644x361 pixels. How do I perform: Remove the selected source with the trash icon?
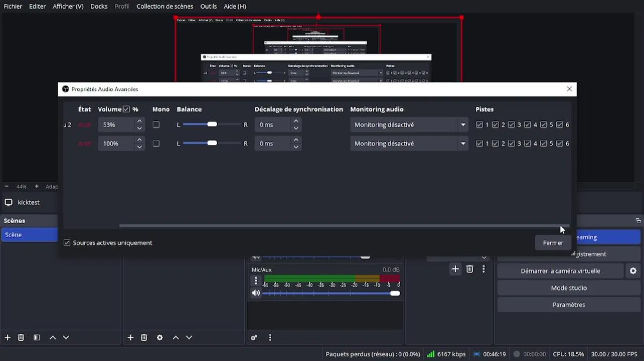coord(144,337)
